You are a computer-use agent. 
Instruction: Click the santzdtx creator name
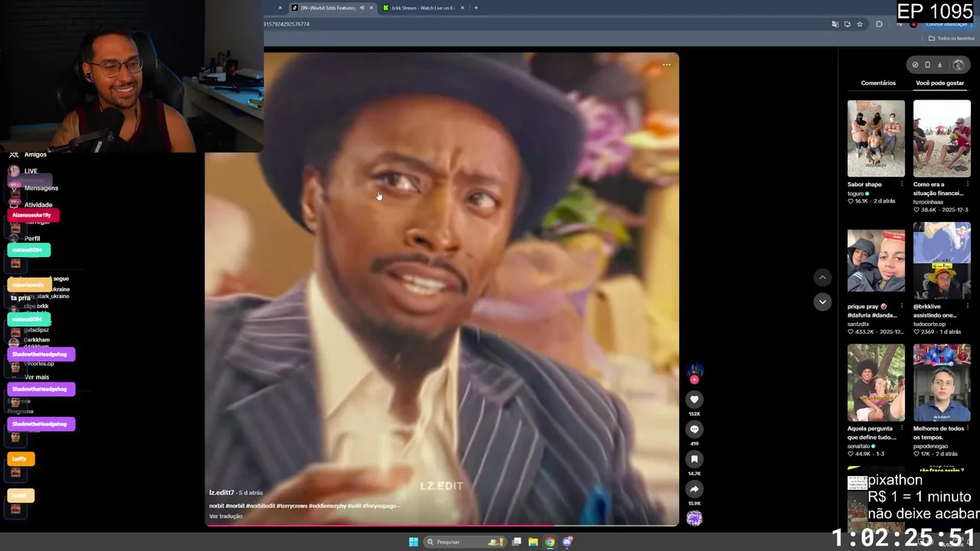pos(858,324)
